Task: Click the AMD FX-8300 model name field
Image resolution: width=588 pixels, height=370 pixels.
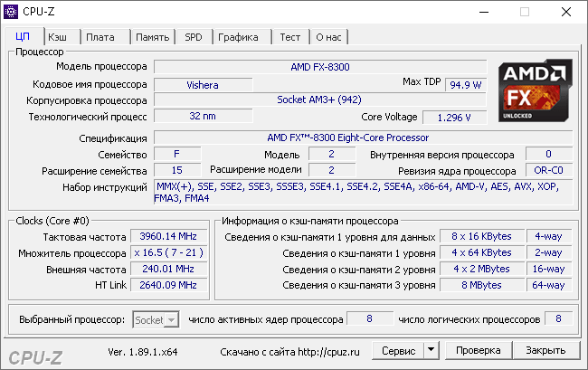Action: (320, 67)
